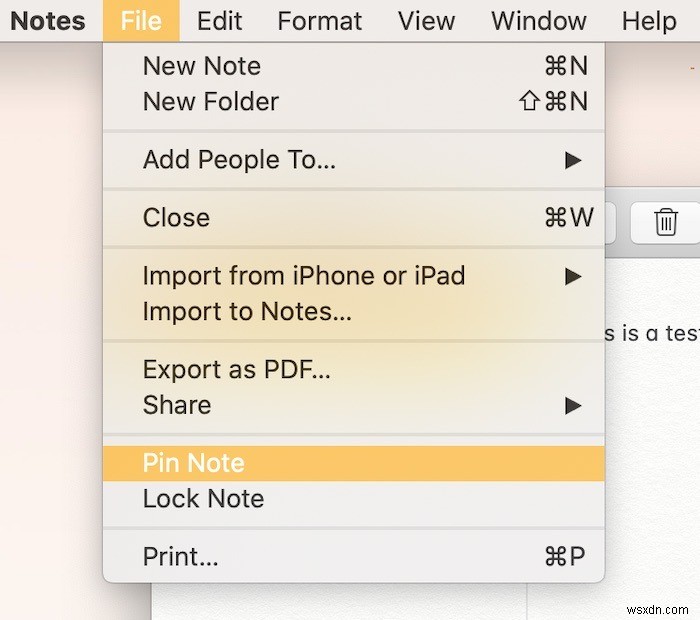Choose Lock Note menu item
This screenshot has width=700, height=620.
354,499
